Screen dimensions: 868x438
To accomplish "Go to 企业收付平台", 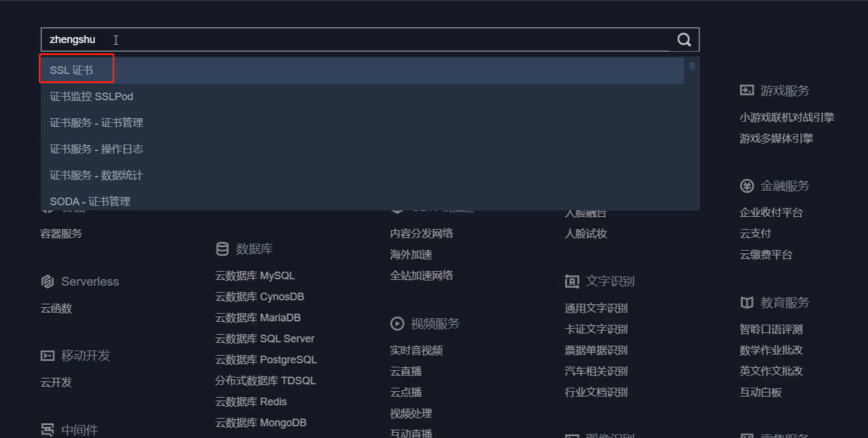I will click(771, 213).
